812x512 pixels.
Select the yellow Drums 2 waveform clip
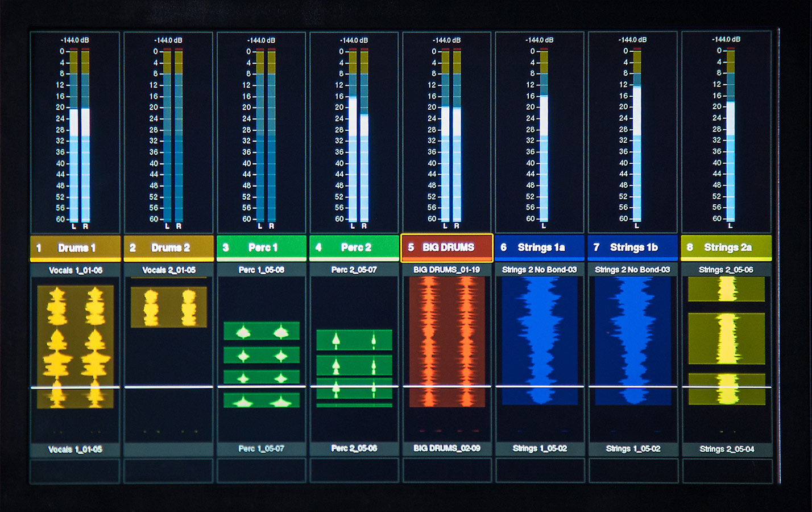click(x=168, y=307)
